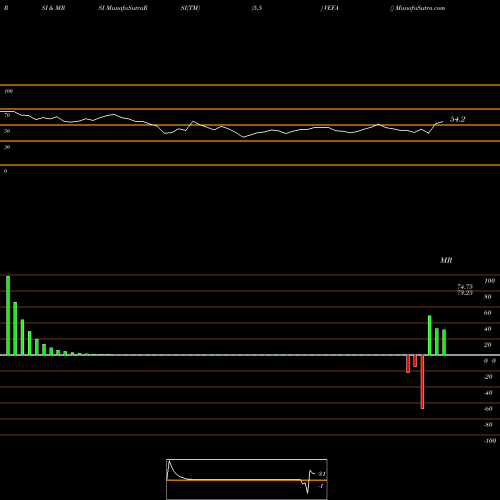Select the 30 level label on RSI axis
The width and height of the screenshot is (500, 500).
tap(7, 147)
